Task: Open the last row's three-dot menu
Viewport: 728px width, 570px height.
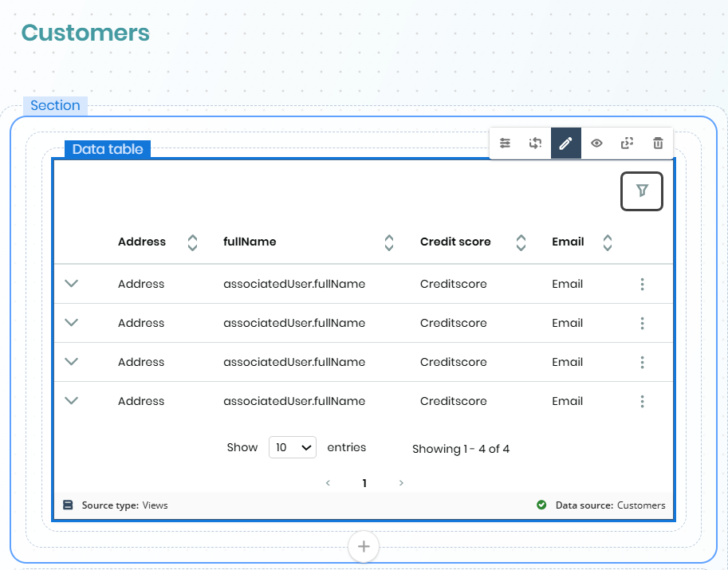Action: point(642,401)
